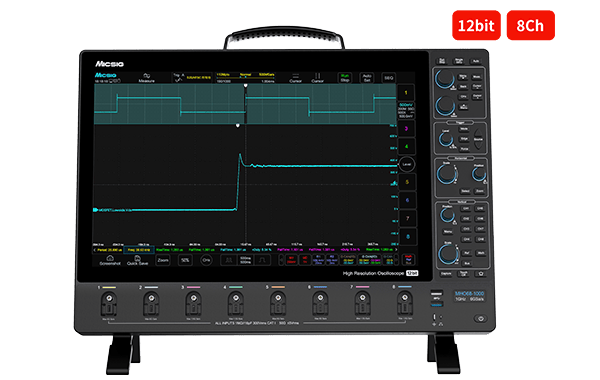Click the Math key

[x=481, y=253]
